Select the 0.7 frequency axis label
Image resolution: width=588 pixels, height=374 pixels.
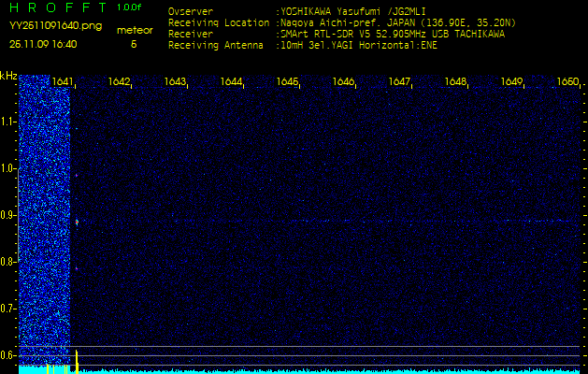point(8,308)
